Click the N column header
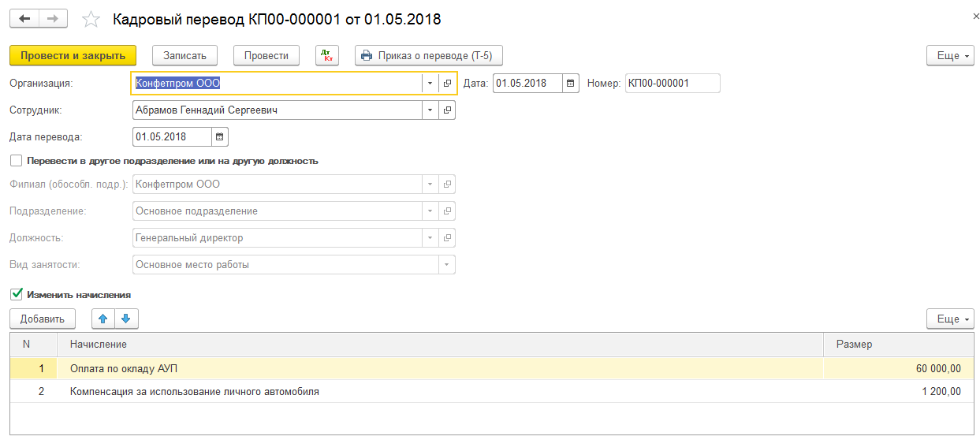The image size is (980, 440). pos(34,345)
